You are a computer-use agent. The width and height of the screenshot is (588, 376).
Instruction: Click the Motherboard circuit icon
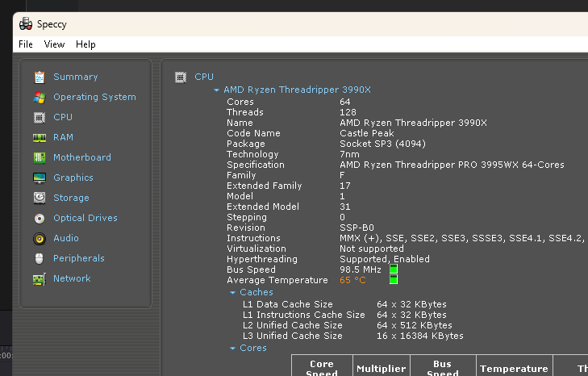point(40,157)
